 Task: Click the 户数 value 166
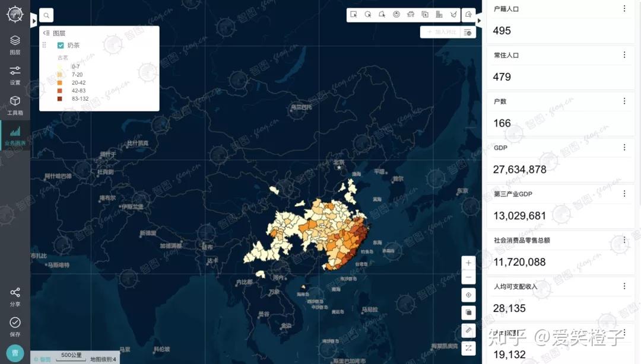point(502,123)
